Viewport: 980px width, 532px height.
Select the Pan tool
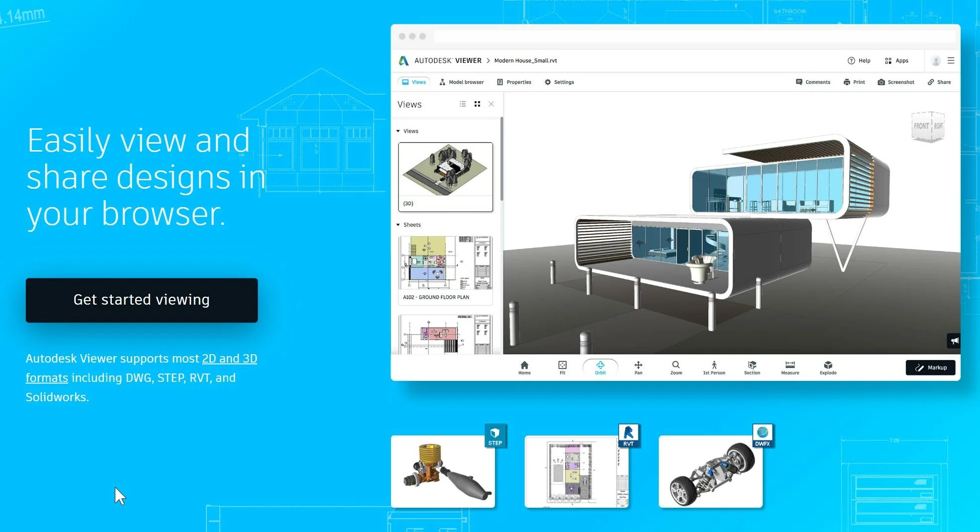tap(638, 367)
